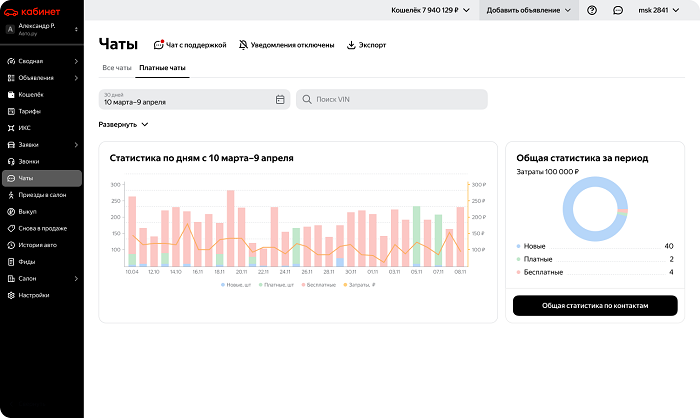
Task: Click the VIN search field
Action: tap(392, 99)
